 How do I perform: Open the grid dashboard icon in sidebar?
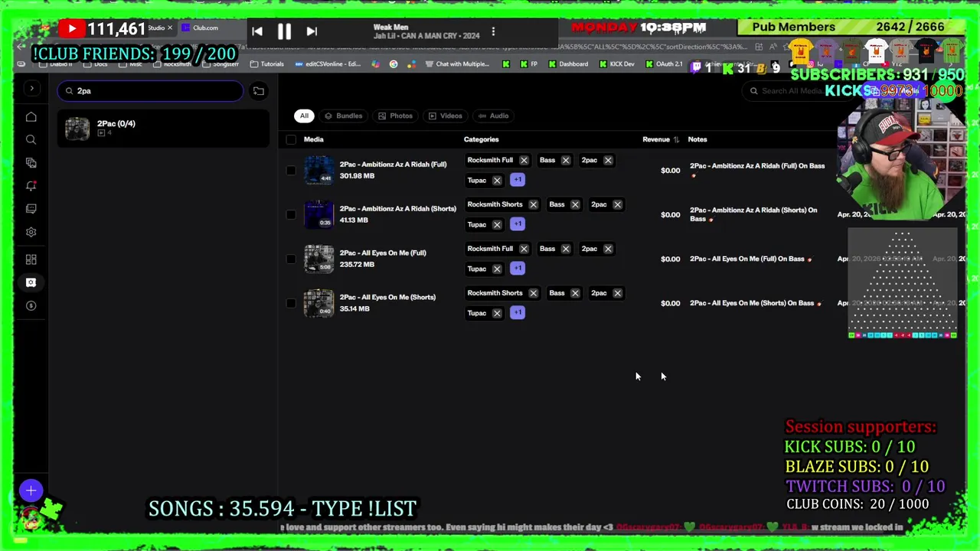coord(31,259)
